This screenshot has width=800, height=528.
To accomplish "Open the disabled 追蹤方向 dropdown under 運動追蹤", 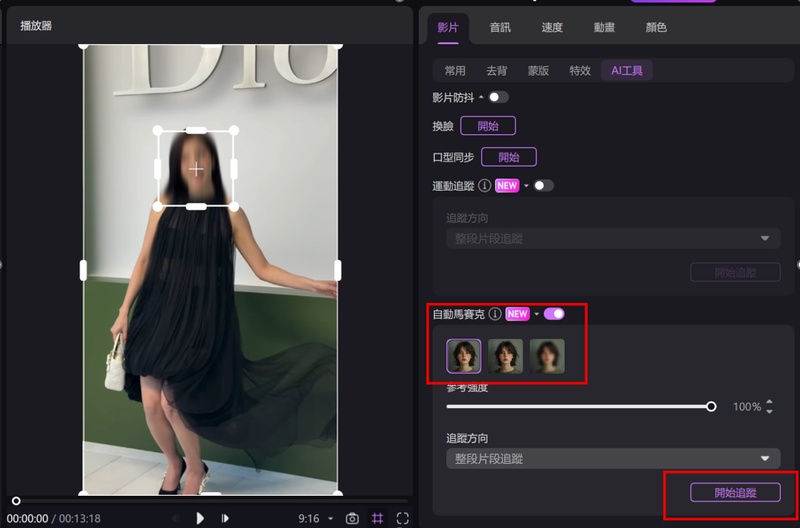I will [613, 238].
